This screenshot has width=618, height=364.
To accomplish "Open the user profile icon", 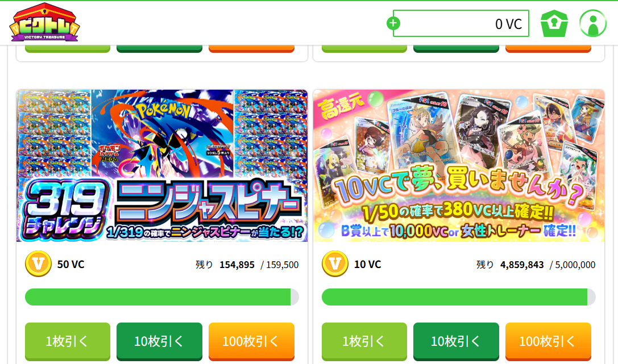I will 593,24.
